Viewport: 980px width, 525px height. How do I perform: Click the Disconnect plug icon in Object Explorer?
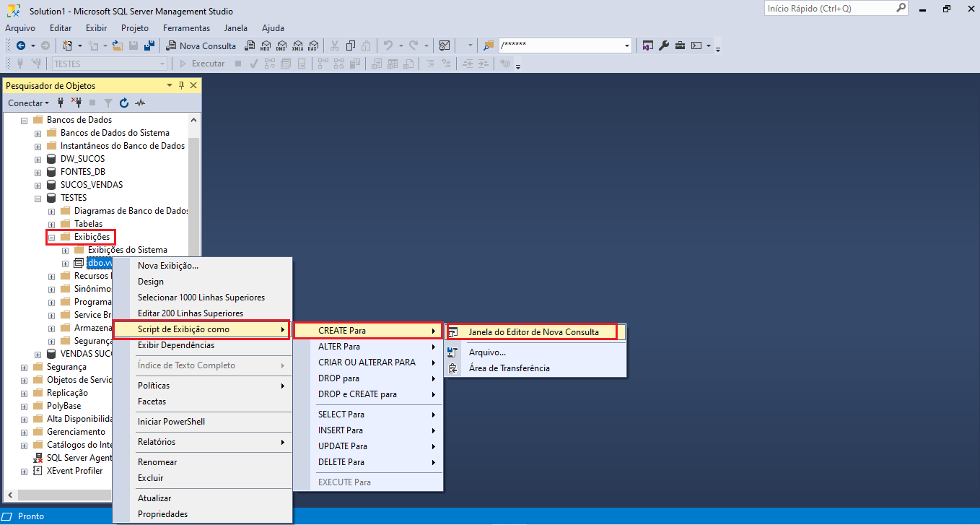[x=76, y=103]
